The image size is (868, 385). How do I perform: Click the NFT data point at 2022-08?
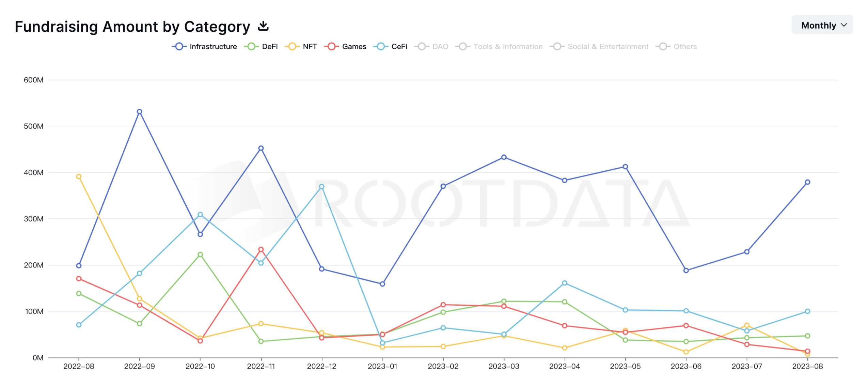(x=79, y=176)
